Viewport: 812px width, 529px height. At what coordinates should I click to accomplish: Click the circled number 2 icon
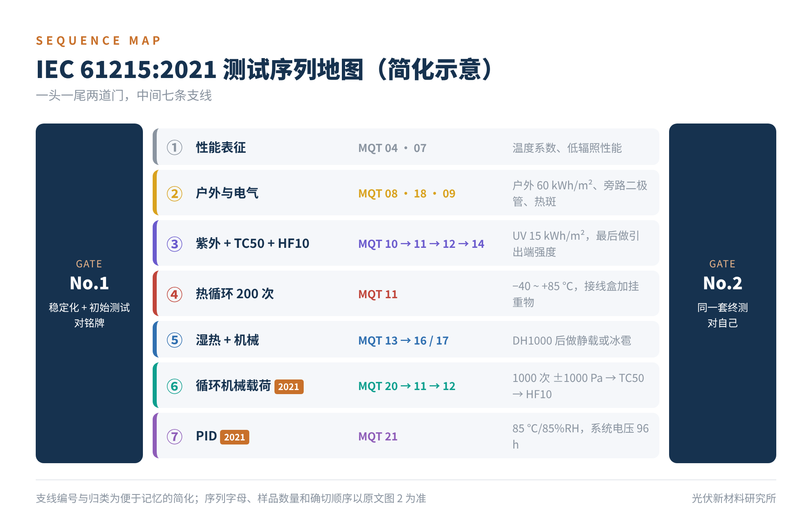pos(175,193)
